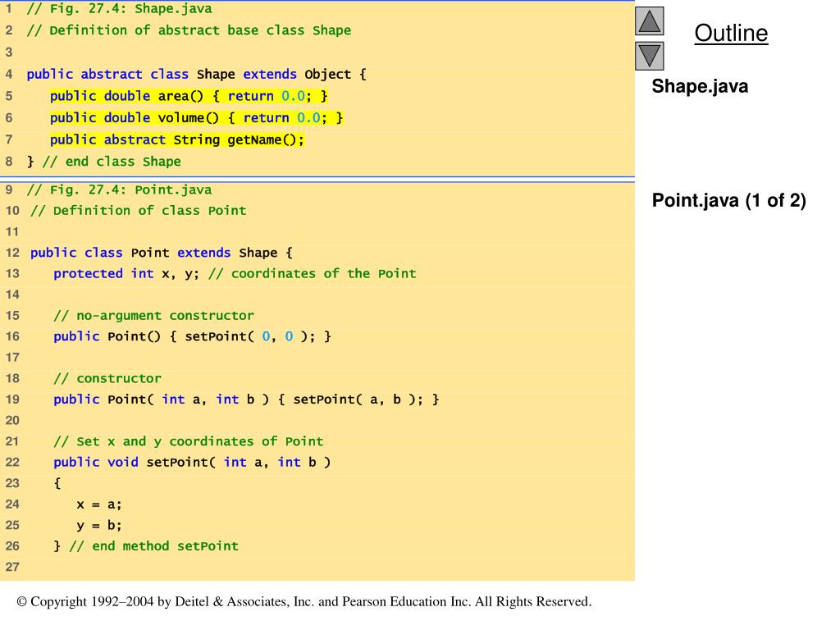Click the down arrow navigation button
This screenshot has height=630, width=840.
tap(650, 56)
